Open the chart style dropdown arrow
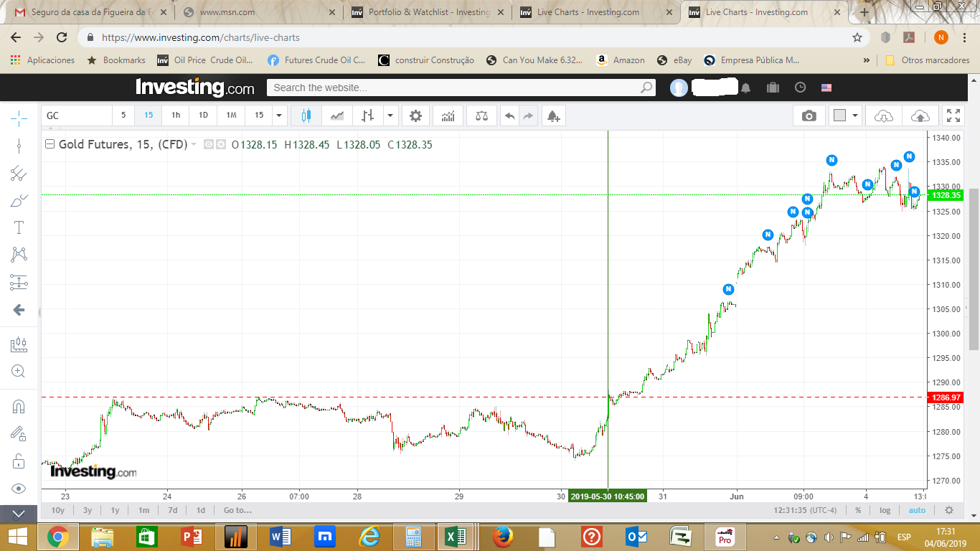 click(390, 116)
